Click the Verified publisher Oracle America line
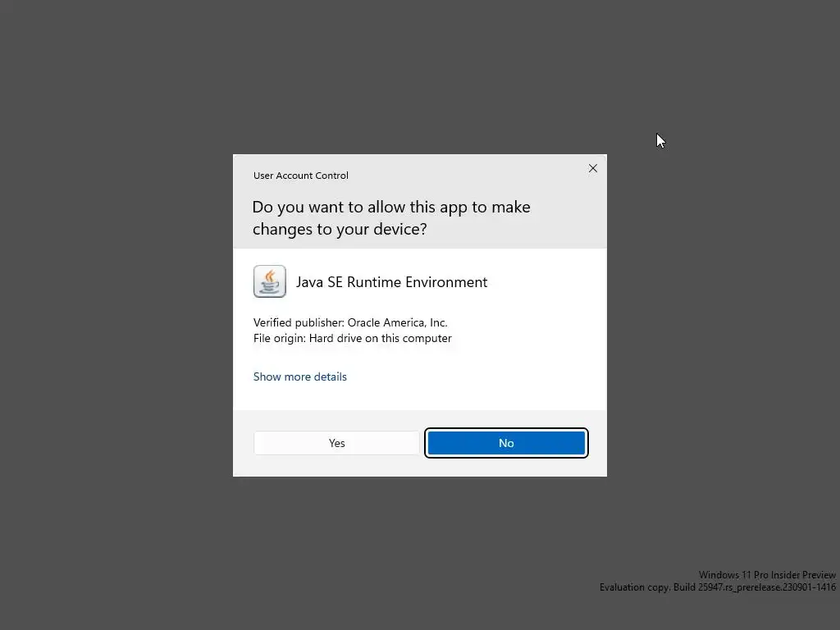The height and width of the screenshot is (630, 840). pos(350,322)
